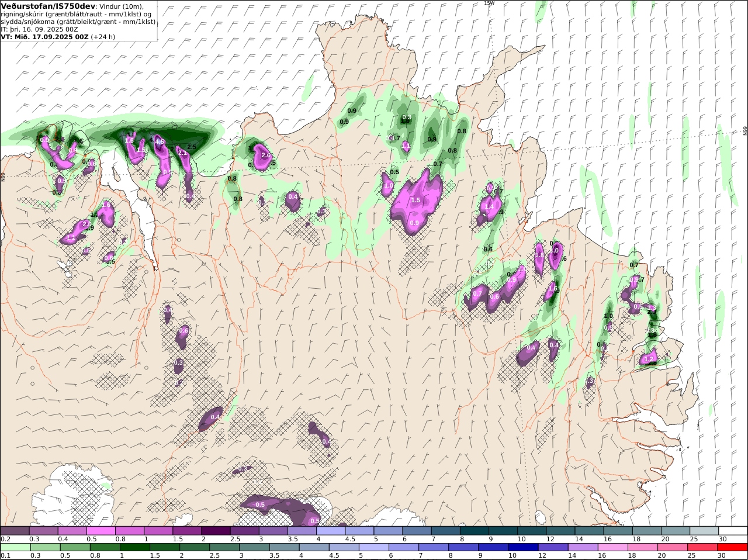Click the 15W longitude label at top

pyautogui.click(x=489, y=3)
